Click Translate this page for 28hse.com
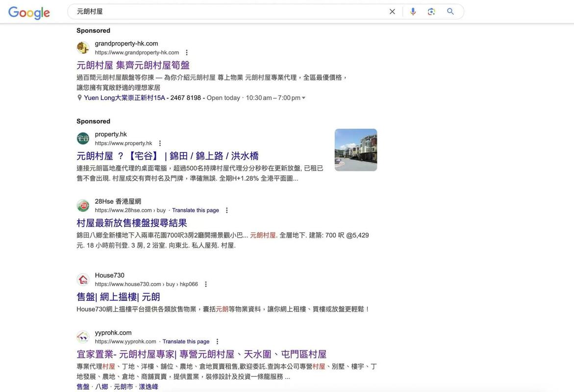574x392 pixels. [196, 210]
